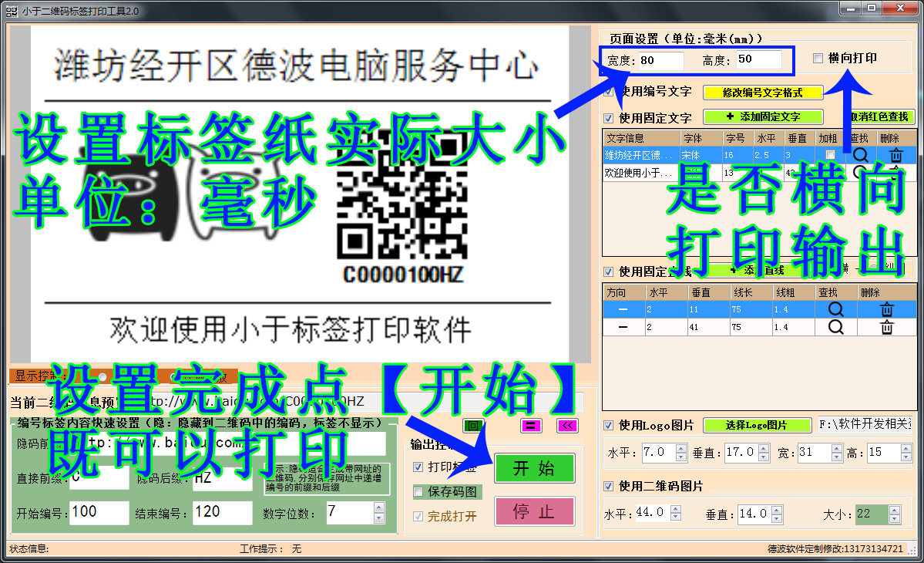Toggle the 使用固定直线 checkbox
The width and height of the screenshot is (924, 563).
609,271
